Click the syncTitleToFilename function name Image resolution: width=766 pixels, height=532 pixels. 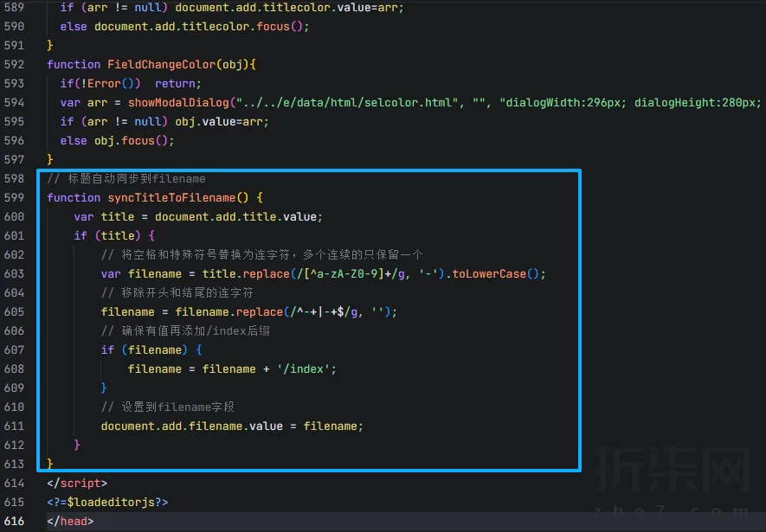tap(171, 197)
